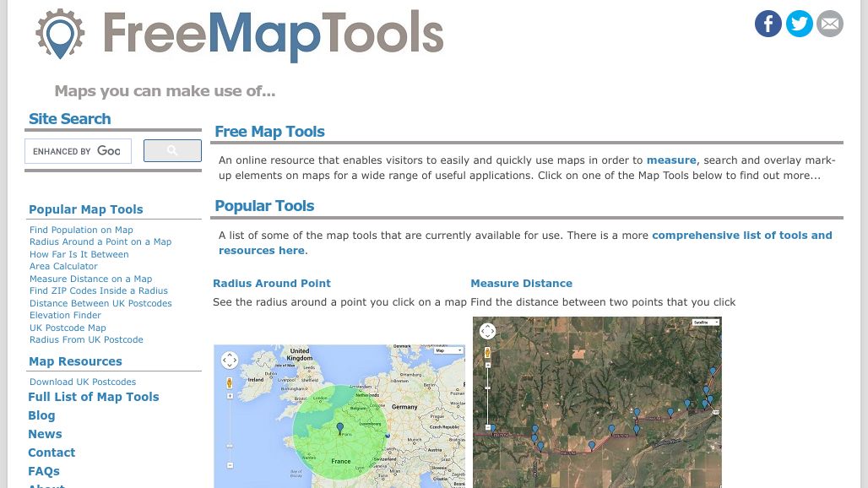
Task: Click the Measure Distance heading link
Action: 522,284
